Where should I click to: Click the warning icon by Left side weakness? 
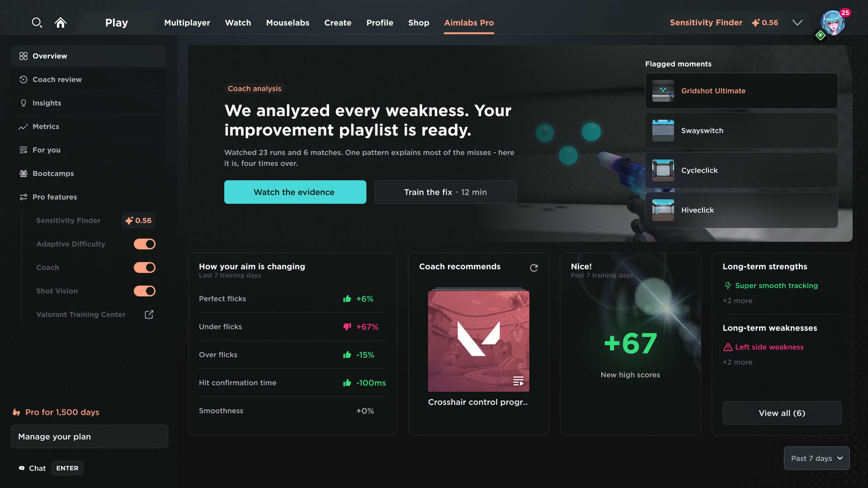[x=728, y=347]
